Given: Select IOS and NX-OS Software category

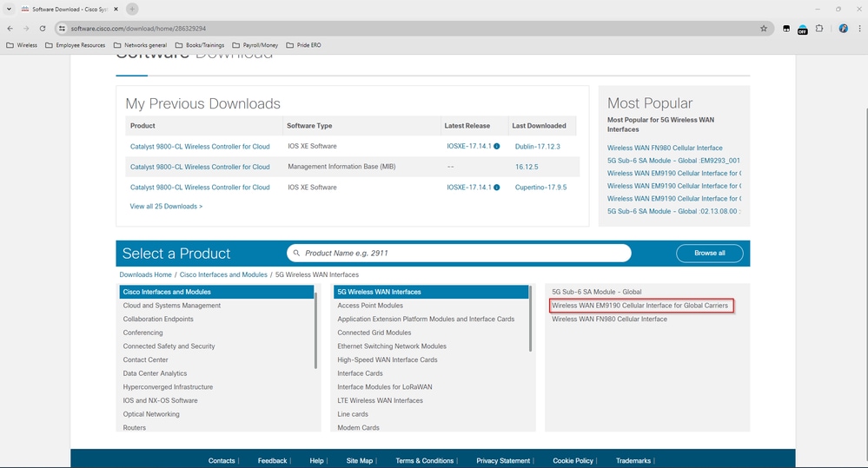Looking at the screenshot, I should click(x=160, y=400).
